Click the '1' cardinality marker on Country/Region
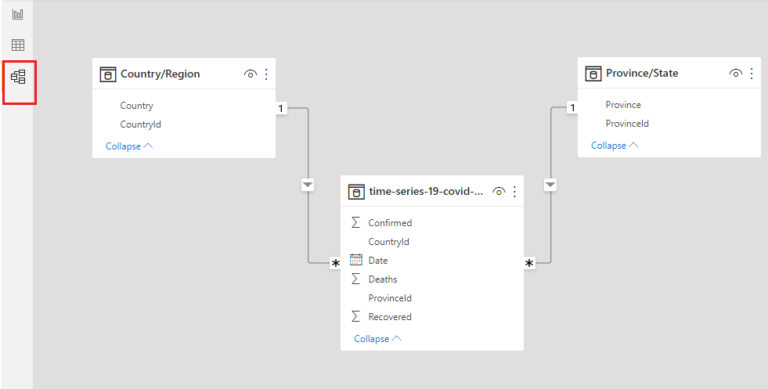This screenshot has height=389, width=768. click(x=281, y=108)
